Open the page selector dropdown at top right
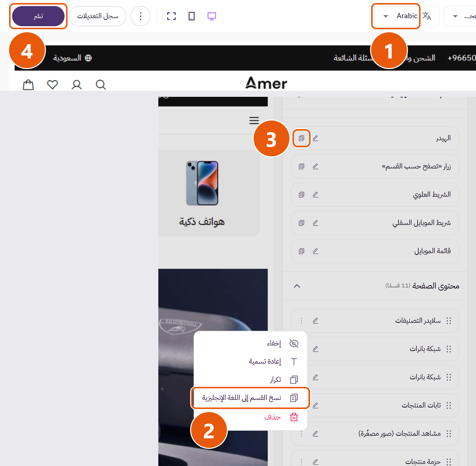Screen dimensions: 476x466 [x=460, y=16]
